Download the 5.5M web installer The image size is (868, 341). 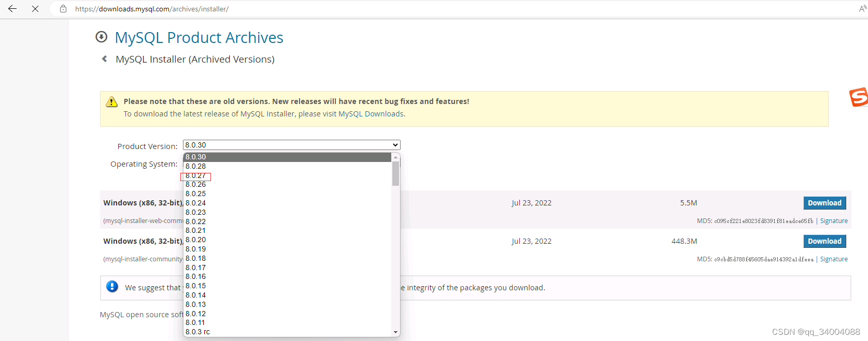pos(824,203)
